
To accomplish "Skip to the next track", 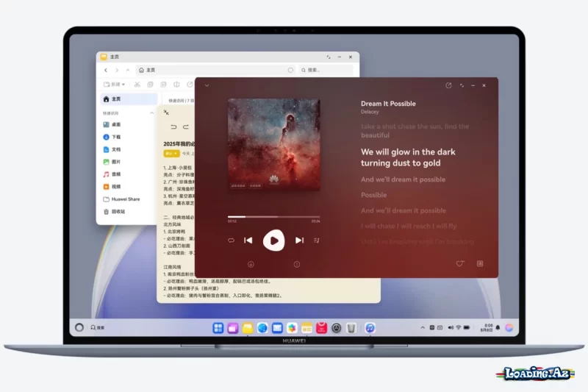I will 299,240.
